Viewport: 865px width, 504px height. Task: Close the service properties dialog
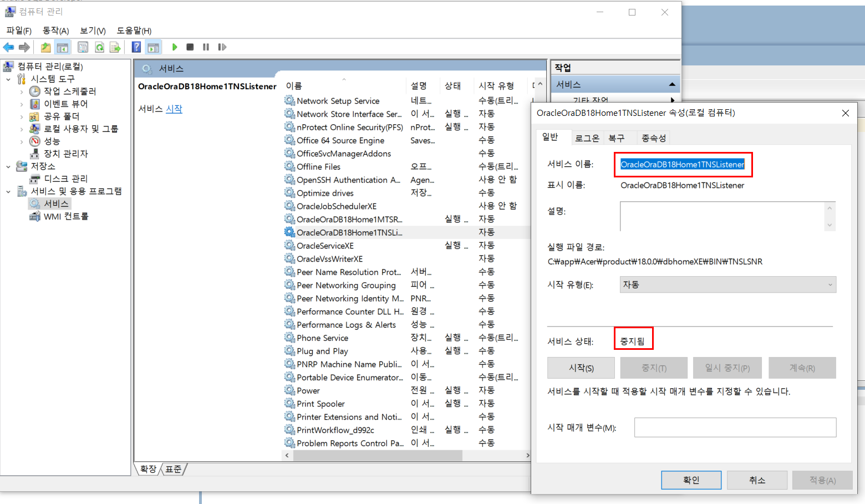(x=845, y=113)
